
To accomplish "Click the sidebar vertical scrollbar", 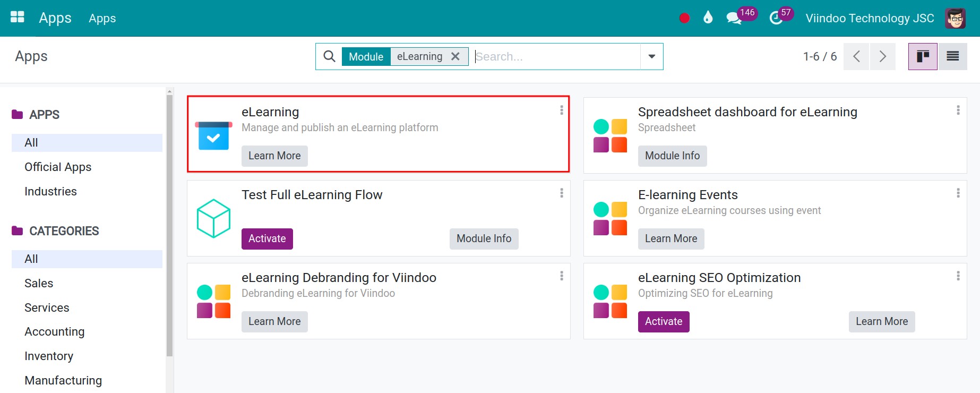I will click(x=169, y=226).
